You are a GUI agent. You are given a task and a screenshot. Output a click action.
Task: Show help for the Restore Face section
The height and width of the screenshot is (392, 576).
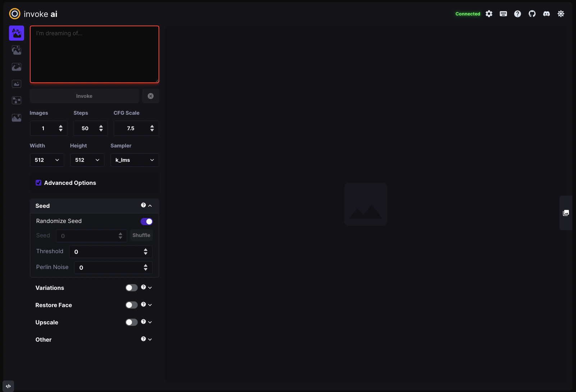(x=143, y=304)
